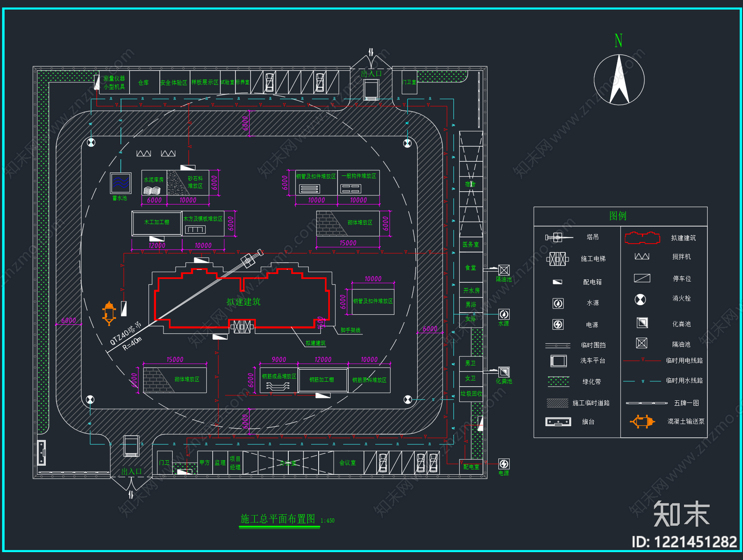Viewport: 743px width, 560px height.
Task: Click the 木工加工棚 label
Action: (156, 222)
